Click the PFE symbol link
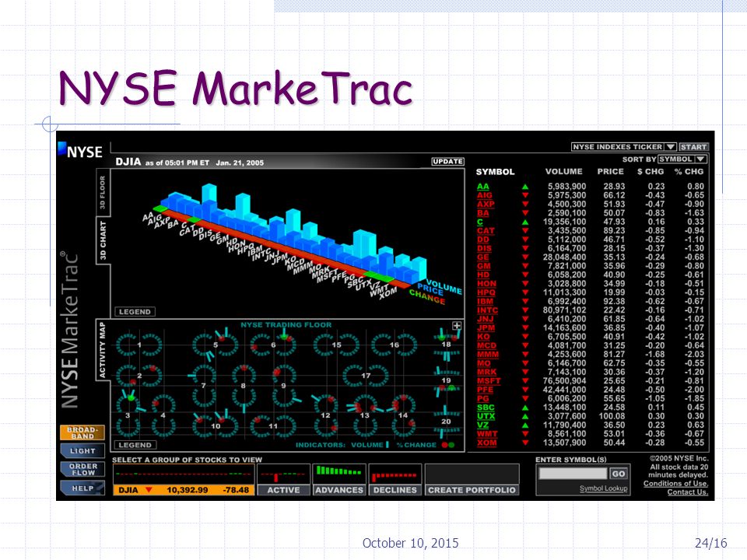The image size is (747, 560). pos(485,390)
